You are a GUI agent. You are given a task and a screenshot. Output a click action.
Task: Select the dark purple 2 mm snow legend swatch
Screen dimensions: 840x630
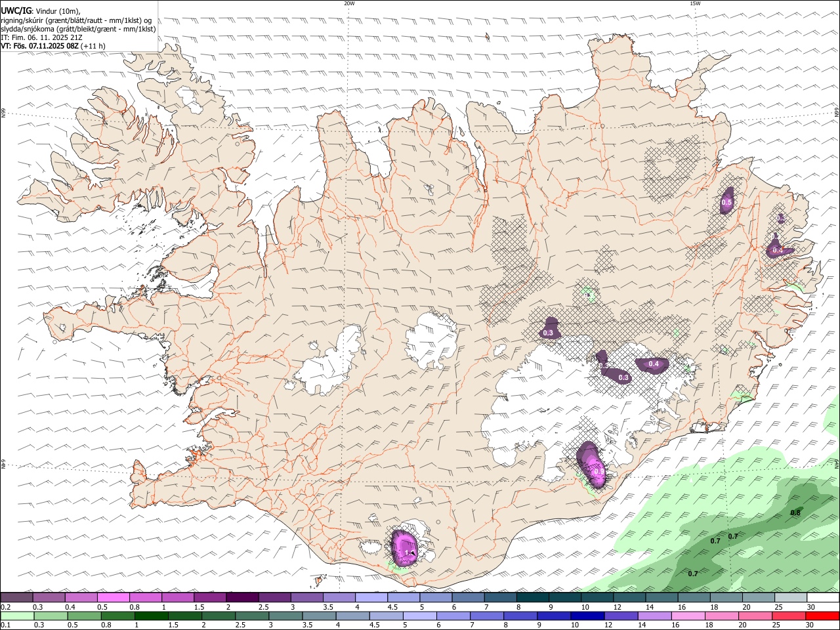pyautogui.click(x=242, y=598)
